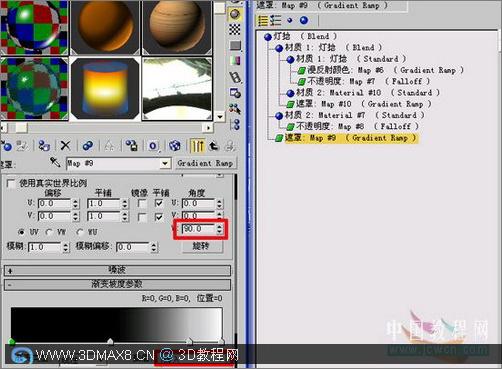Click the Material/Map Navigator icon
The height and width of the screenshot is (369, 502).
coord(235,125)
